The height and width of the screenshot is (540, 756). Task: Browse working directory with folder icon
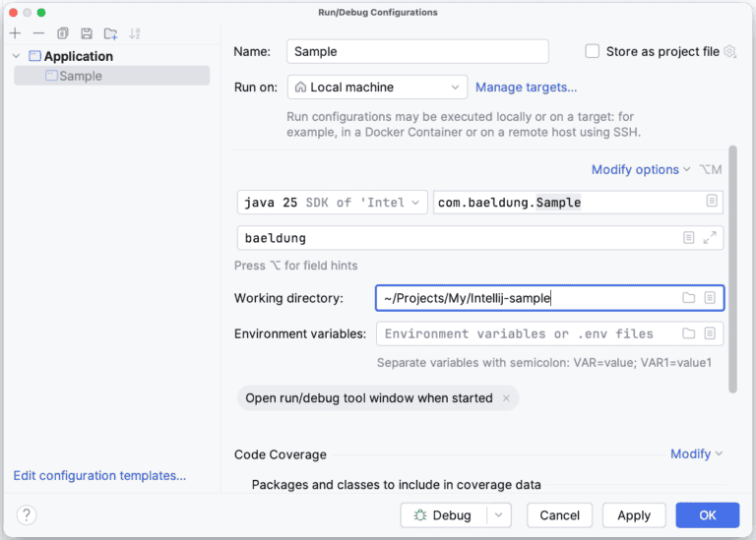click(688, 298)
